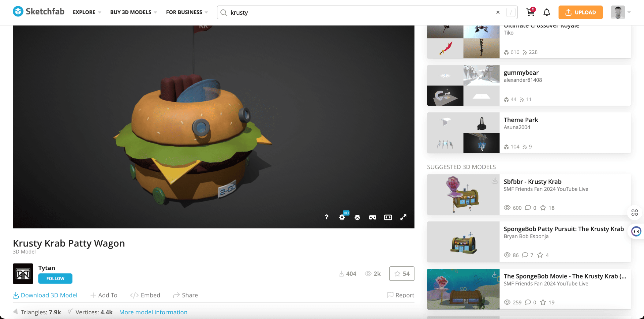Open viewer help question mark
The height and width of the screenshot is (319, 644).
click(x=326, y=217)
